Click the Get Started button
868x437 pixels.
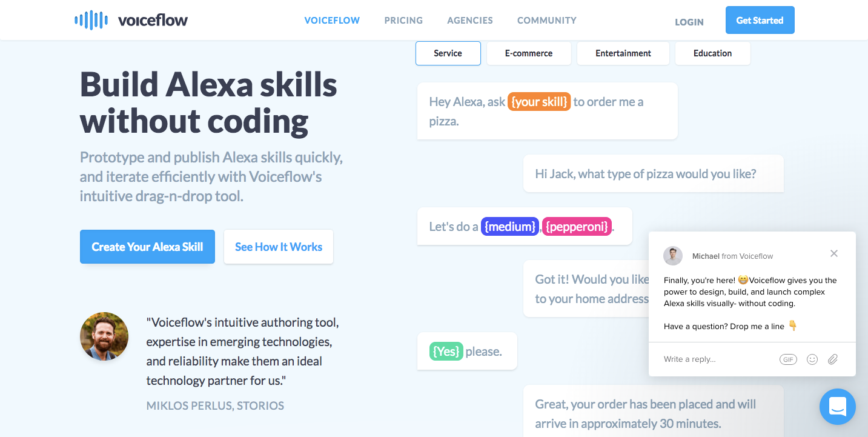[760, 20]
